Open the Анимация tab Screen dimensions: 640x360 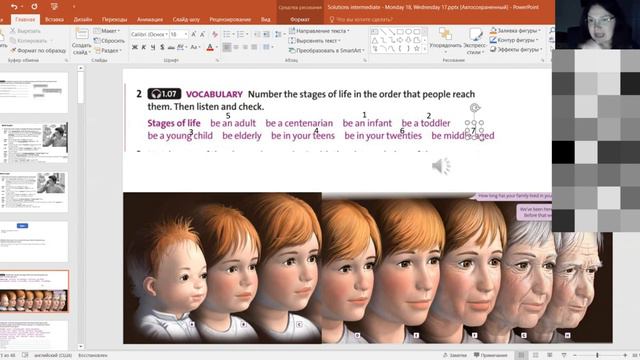pos(150,19)
